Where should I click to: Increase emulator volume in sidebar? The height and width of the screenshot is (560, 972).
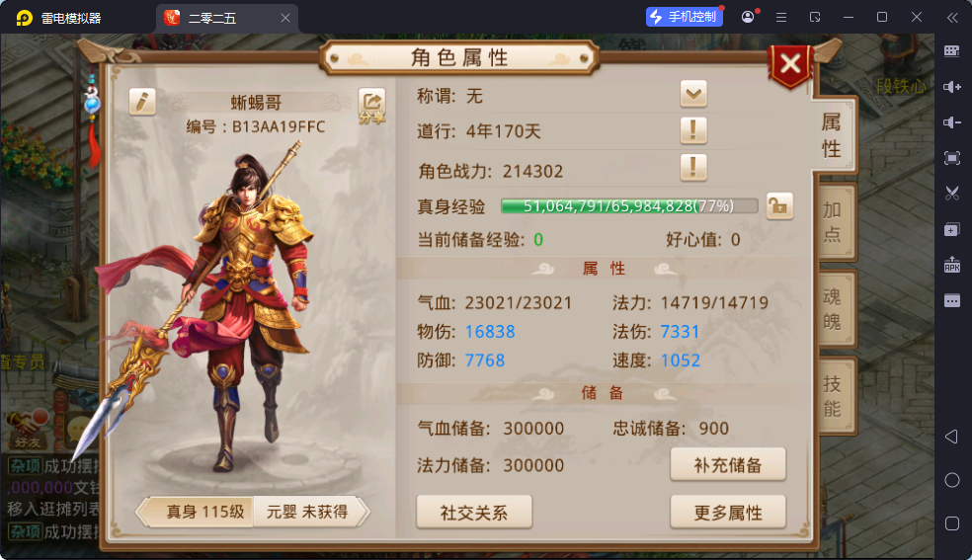coord(952,87)
